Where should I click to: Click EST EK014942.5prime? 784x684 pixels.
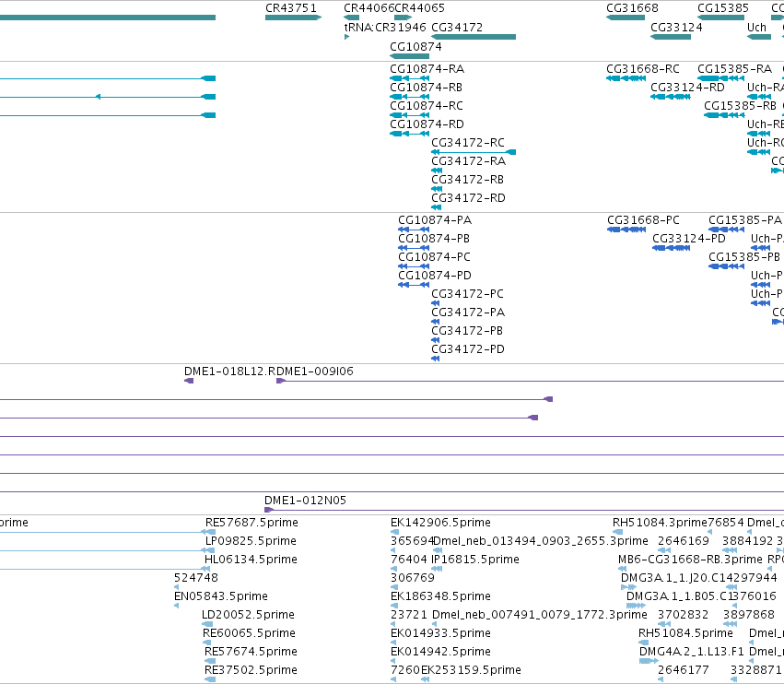point(440,652)
